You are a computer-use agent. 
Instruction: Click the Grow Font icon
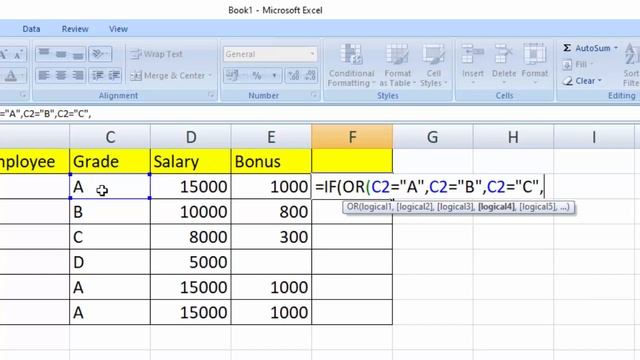point(4,54)
